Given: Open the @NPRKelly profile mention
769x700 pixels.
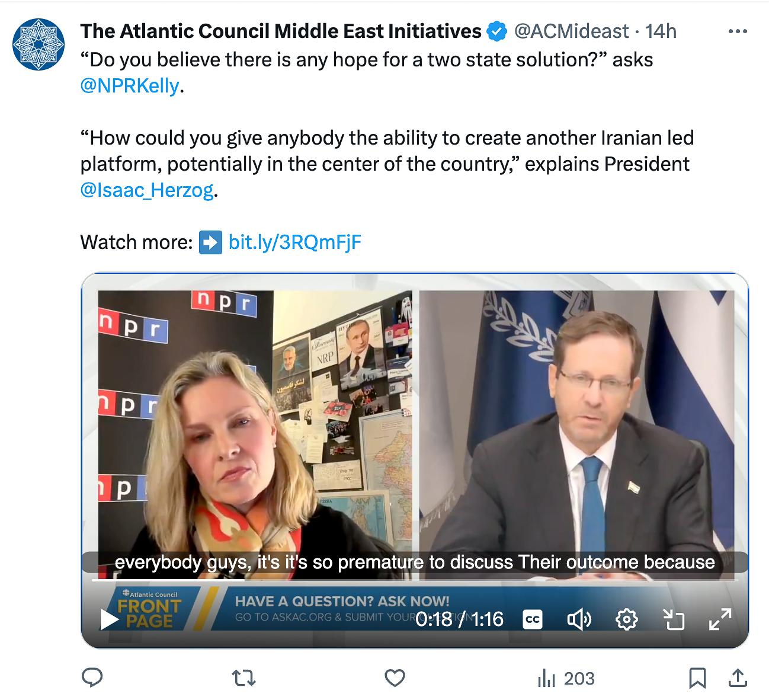Looking at the screenshot, I should tap(130, 86).
